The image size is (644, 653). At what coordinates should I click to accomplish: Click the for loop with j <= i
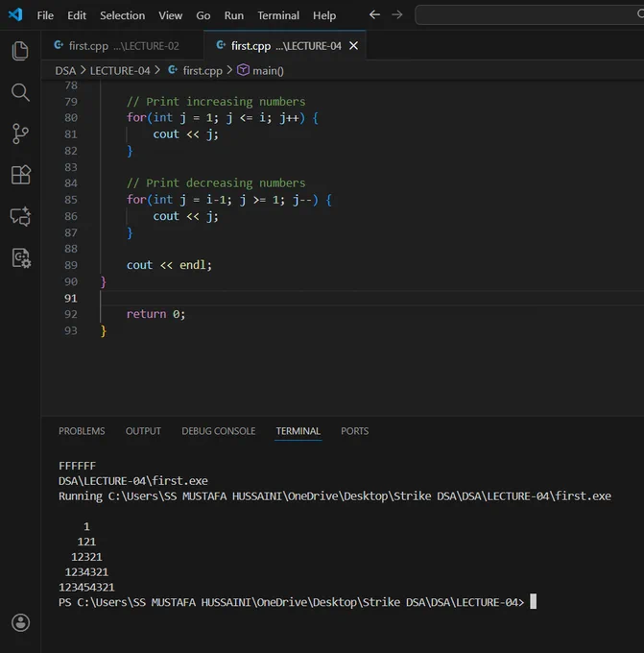[223, 118]
